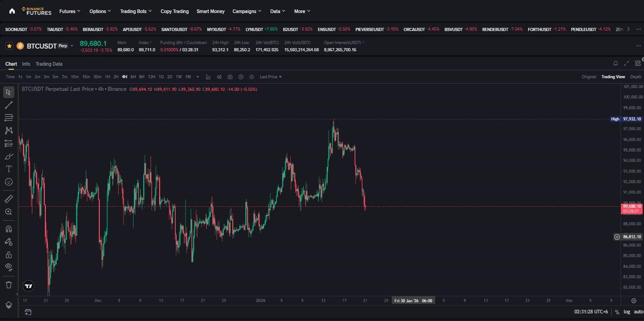Toggle hide all drawings eye icon
This screenshot has width=644, height=321.
[x=9, y=267]
